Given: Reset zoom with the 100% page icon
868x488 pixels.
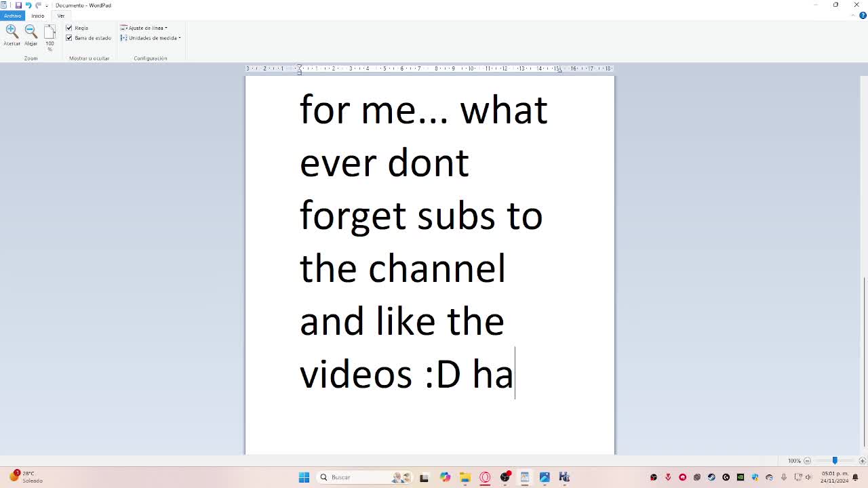Looking at the screenshot, I should 50,33.
